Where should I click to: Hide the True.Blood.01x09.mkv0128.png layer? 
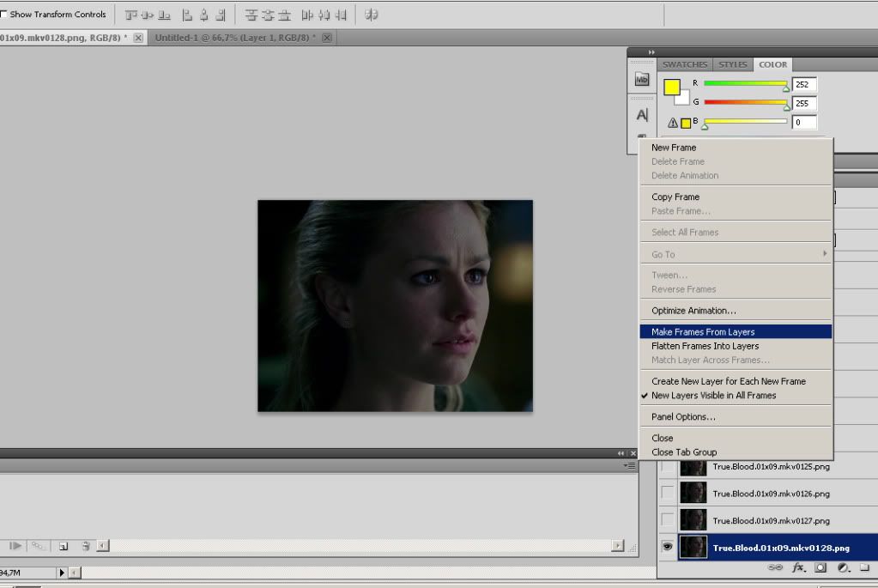pos(668,547)
